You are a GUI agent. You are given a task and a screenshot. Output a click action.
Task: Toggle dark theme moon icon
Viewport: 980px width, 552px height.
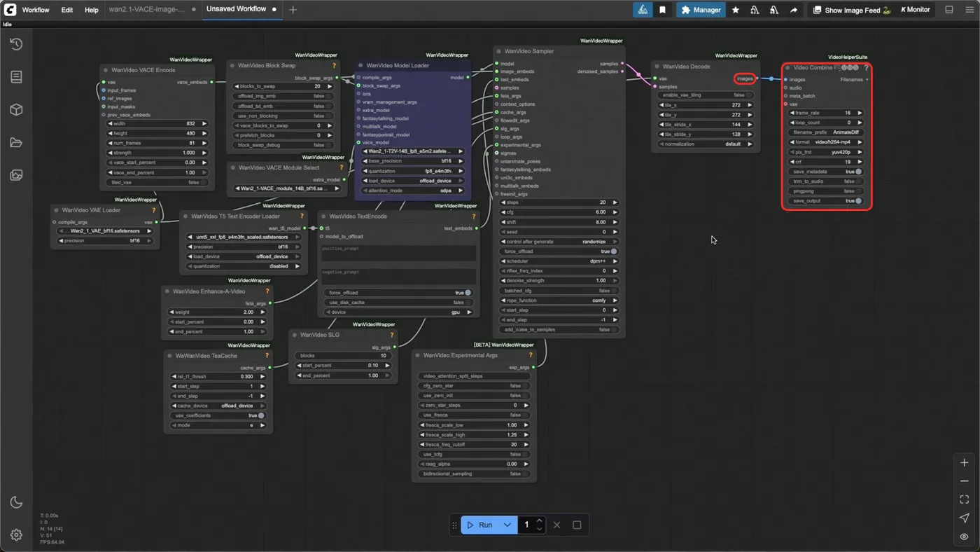click(x=16, y=502)
